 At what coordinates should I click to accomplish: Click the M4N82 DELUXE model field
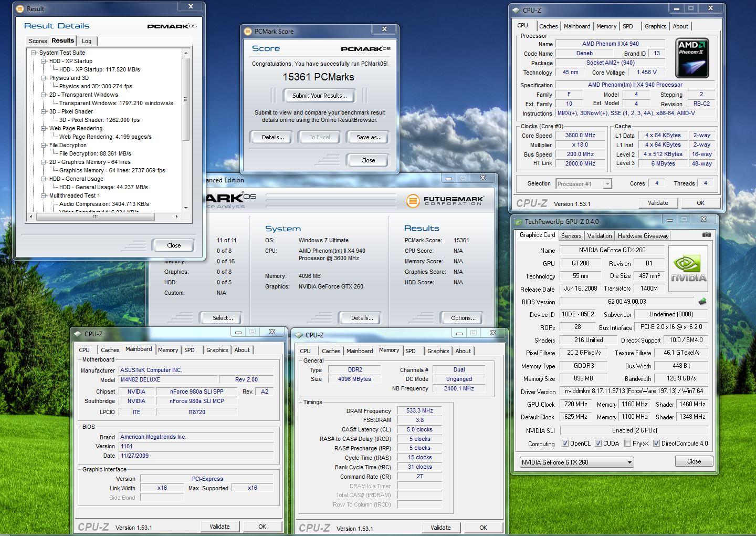point(168,379)
